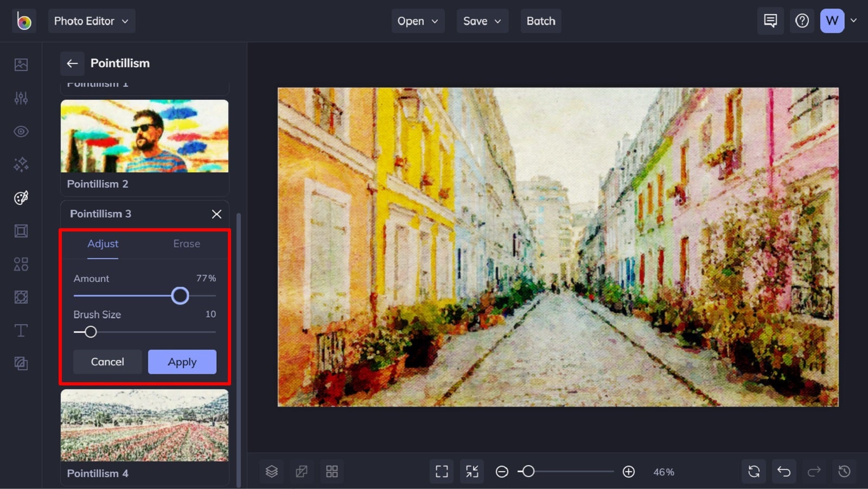
Task: Open the Save dropdown menu
Action: point(482,21)
